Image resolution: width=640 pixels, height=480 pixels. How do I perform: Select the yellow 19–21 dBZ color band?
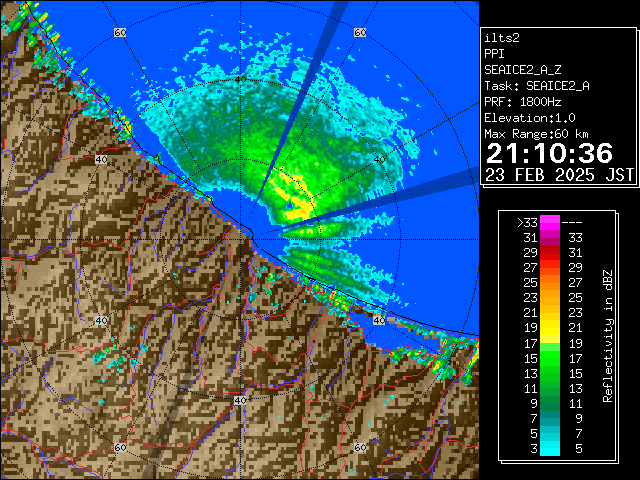tap(550, 328)
